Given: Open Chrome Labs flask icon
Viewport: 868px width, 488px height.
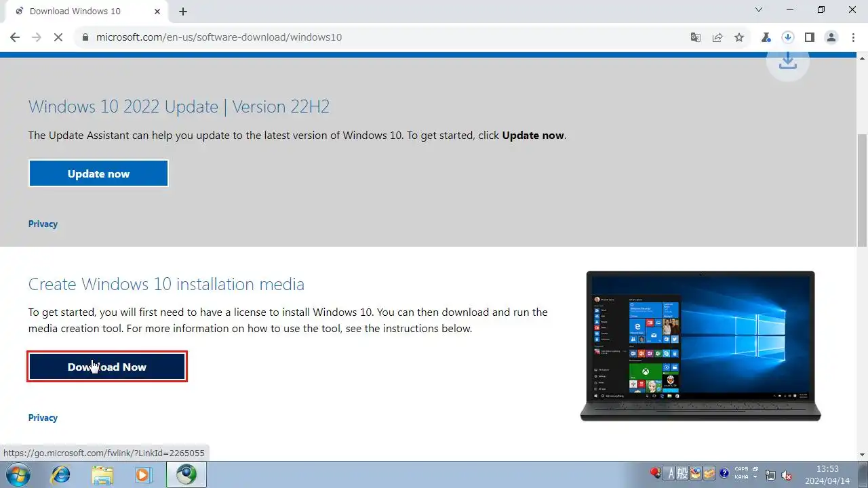Looking at the screenshot, I should click(766, 37).
